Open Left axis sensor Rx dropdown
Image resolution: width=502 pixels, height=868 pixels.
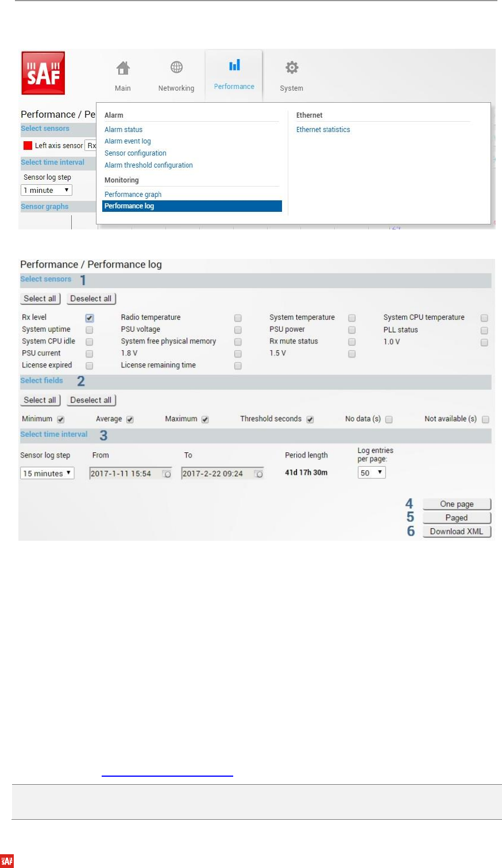pos(91,146)
